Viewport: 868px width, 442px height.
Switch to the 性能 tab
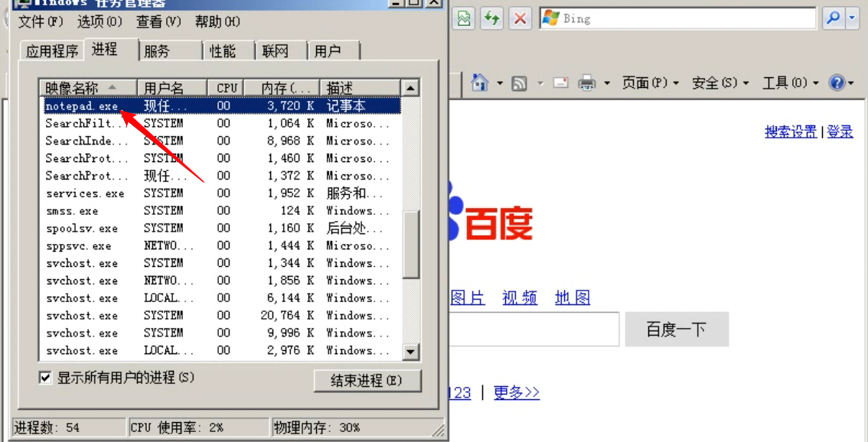coord(229,51)
